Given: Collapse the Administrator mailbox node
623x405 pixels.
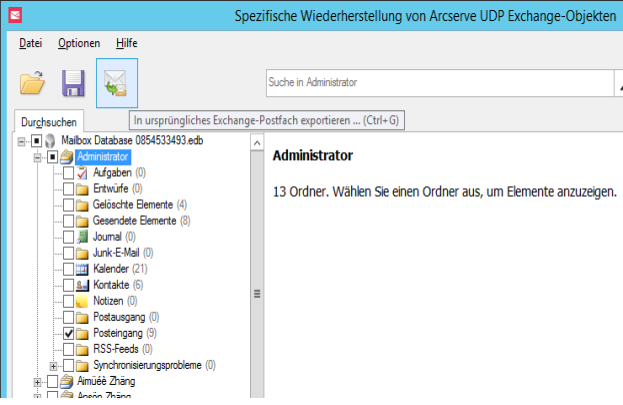Looking at the screenshot, I should (x=37, y=157).
